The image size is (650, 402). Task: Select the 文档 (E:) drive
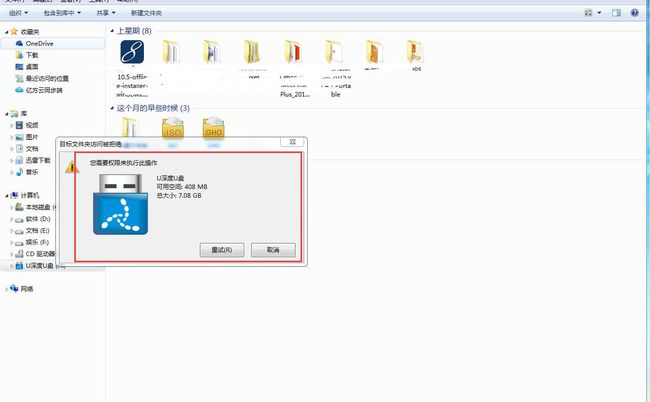pyautogui.click(x=37, y=230)
